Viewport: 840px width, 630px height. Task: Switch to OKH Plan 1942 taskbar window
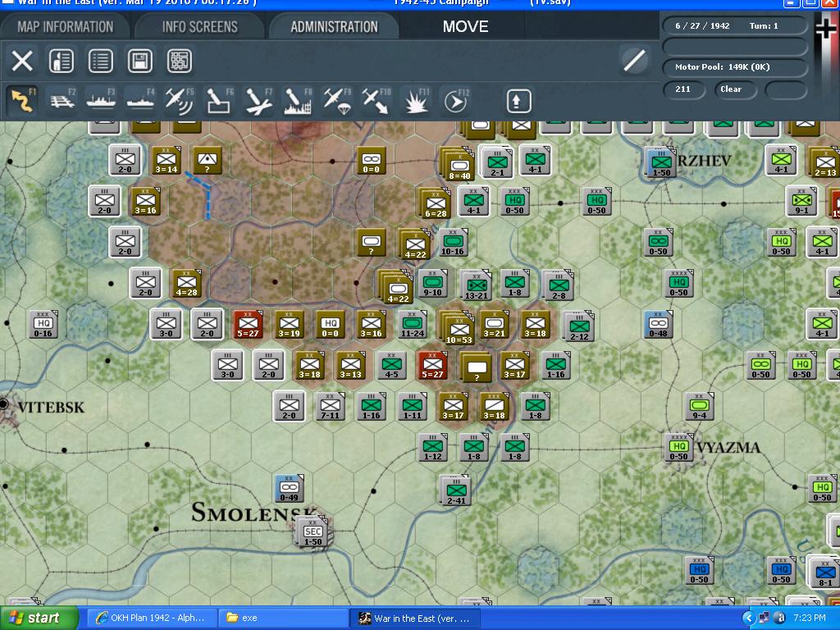pyautogui.click(x=151, y=618)
